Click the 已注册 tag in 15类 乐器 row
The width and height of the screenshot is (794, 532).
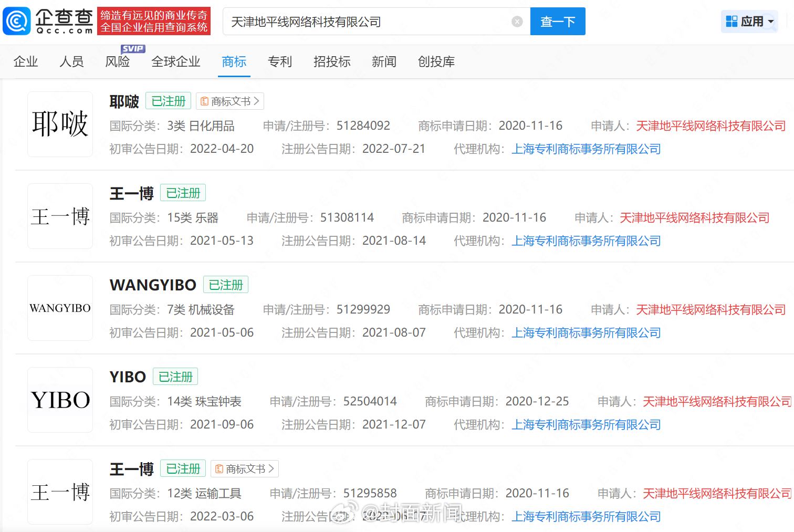pos(183,193)
